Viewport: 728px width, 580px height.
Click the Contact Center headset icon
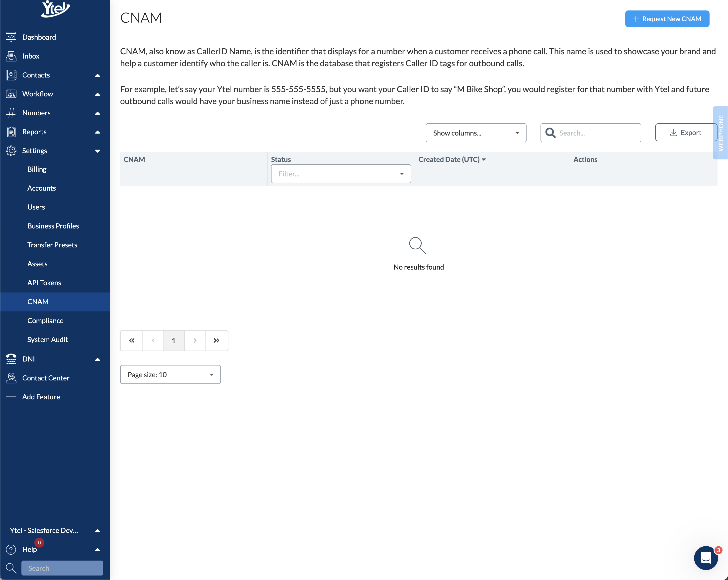click(x=11, y=378)
